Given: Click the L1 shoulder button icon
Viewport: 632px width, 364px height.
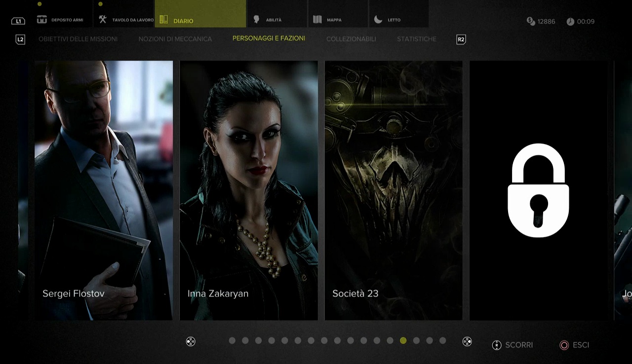Looking at the screenshot, I should click(18, 21).
